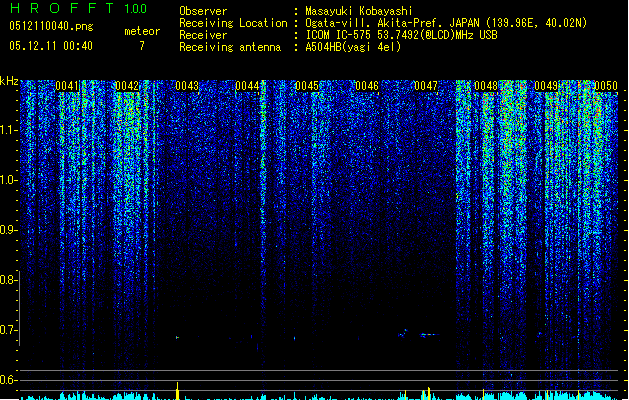Click the Receiving Location label
Viewport: 629px width, 400px height.
tap(233, 23)
